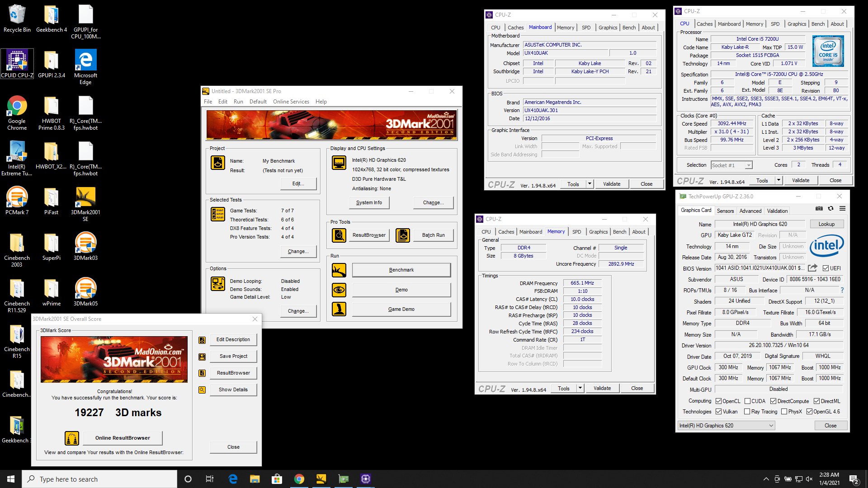Switch to SPD tab in CPU-Z Memory window
This screenshot has height=488, width=868.
[576, 232]
